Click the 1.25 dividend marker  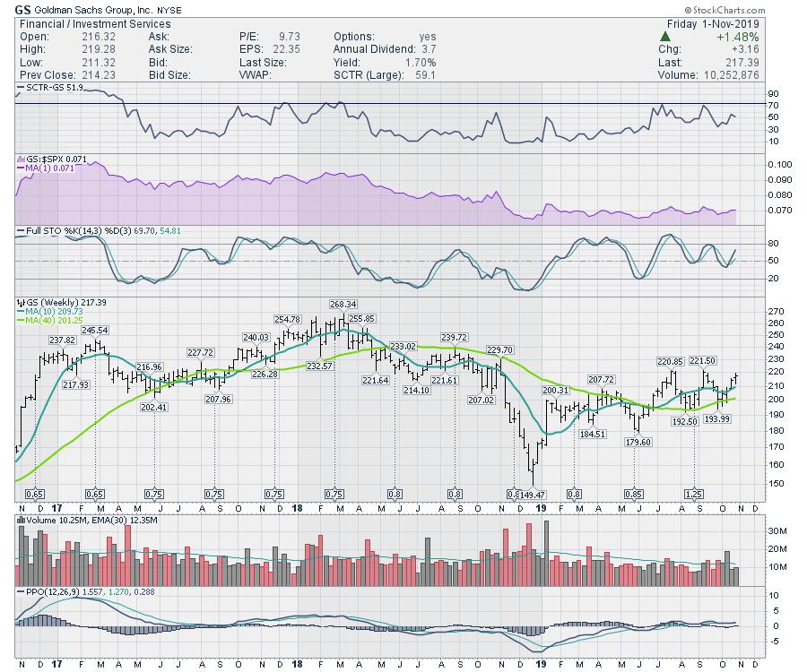click(694, 495)
